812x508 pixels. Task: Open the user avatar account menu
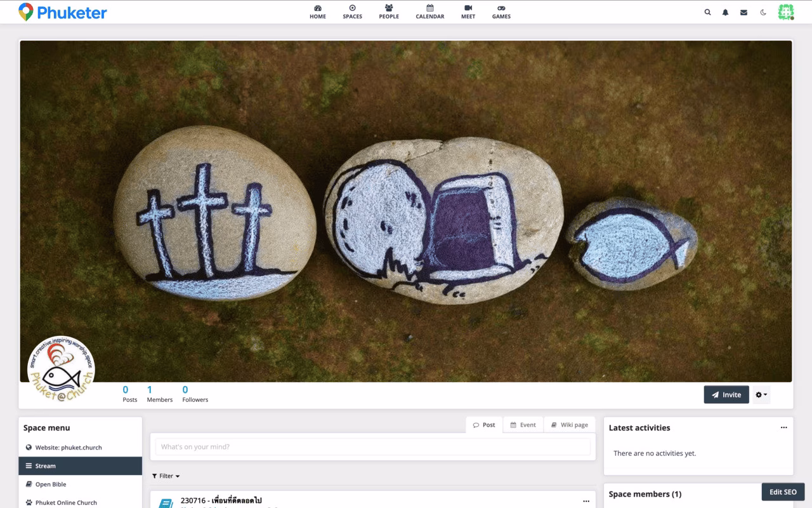(x=786, y=12)
